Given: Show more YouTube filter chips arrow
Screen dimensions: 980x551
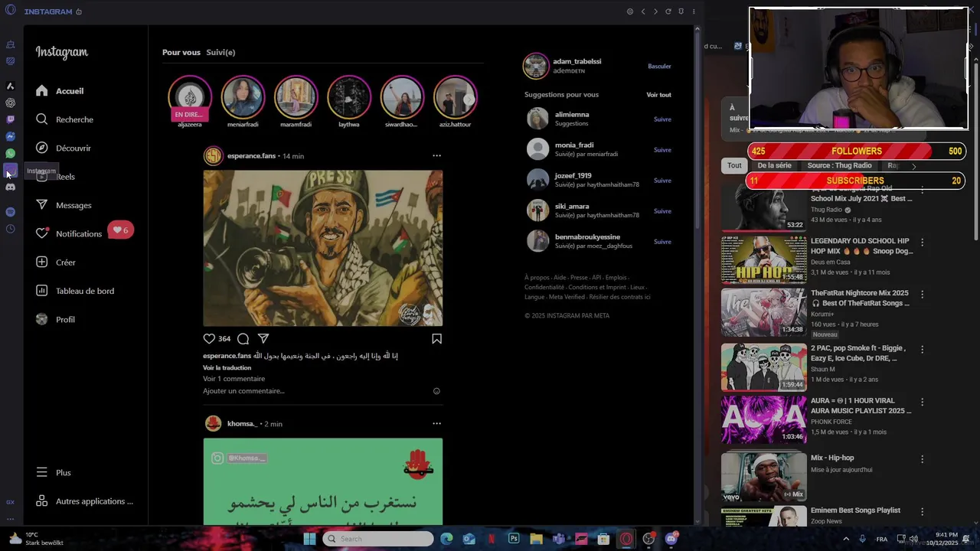Looking at the screenshot, I should (x=913, y=166).
